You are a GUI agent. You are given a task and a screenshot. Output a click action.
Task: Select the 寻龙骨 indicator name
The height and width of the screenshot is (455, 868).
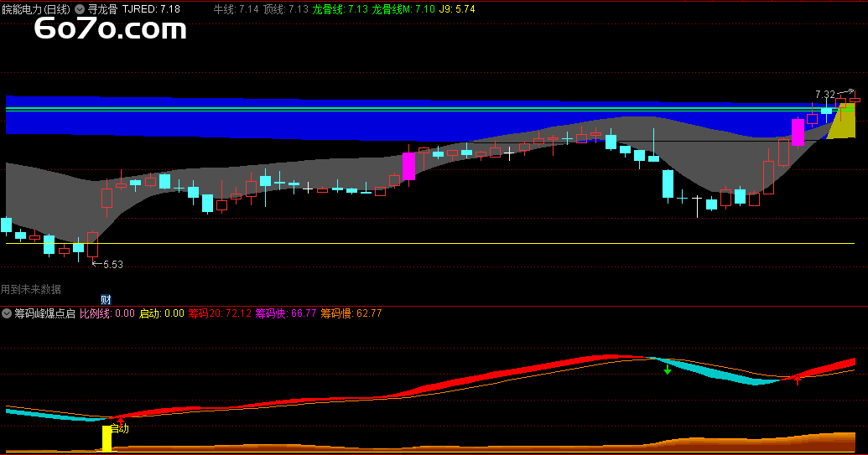tap(103, 9)
